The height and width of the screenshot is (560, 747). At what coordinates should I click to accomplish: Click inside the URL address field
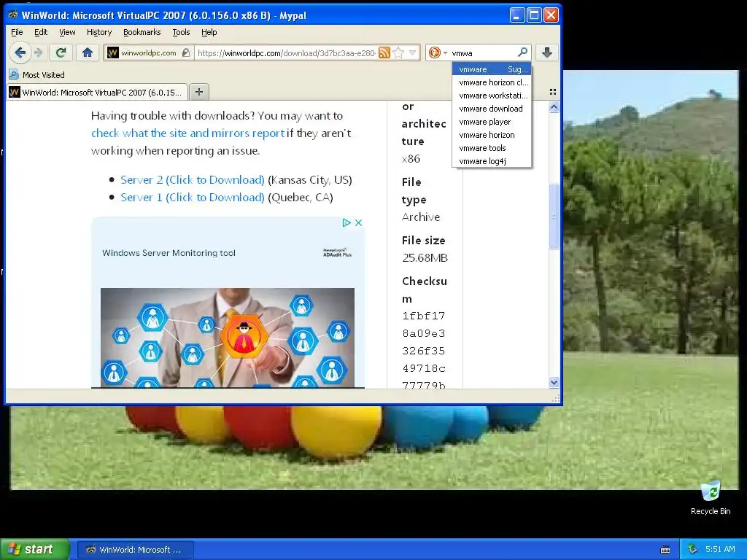pos(286,52)
